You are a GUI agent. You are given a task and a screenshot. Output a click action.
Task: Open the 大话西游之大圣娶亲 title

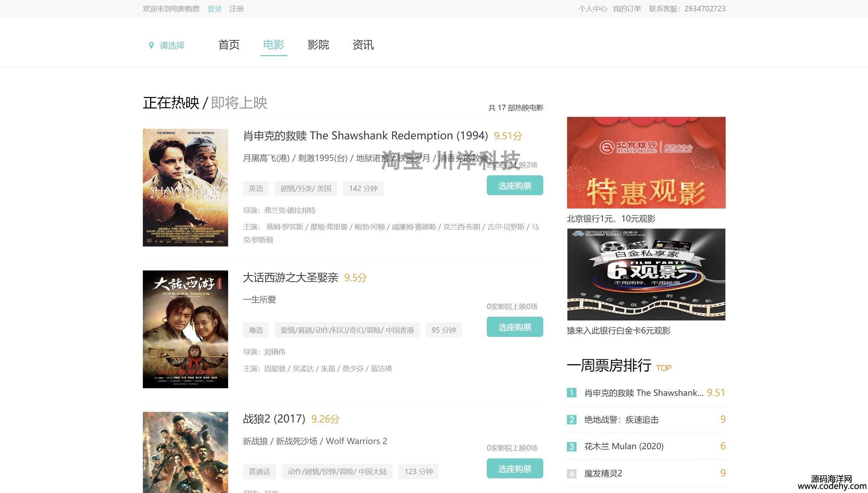coord(290,278)
